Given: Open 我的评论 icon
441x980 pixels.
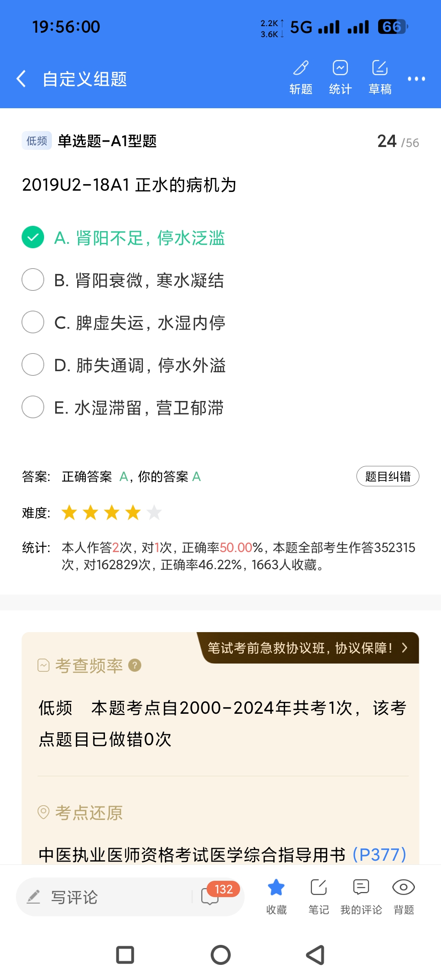Looking at the screenshot, I should (361, 896).
